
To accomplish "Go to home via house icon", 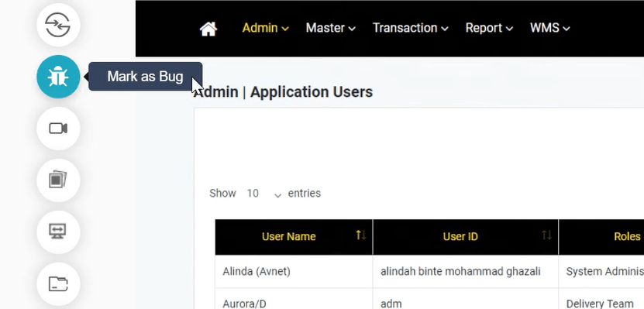I will [x=208, y=29].
